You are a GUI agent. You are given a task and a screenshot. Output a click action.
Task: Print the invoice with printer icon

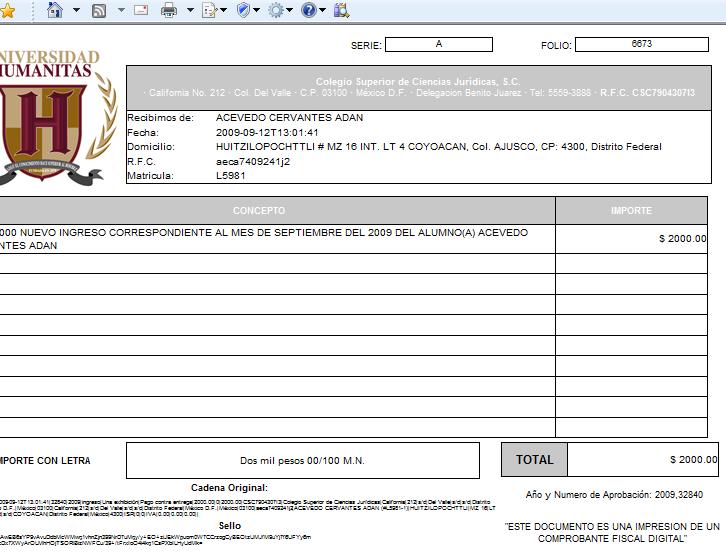pos(169,10)
